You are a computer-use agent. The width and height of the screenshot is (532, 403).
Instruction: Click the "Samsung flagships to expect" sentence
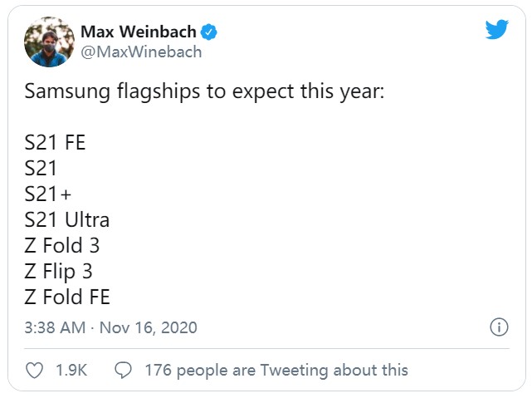pyautogui.click(x=204, y=91)
